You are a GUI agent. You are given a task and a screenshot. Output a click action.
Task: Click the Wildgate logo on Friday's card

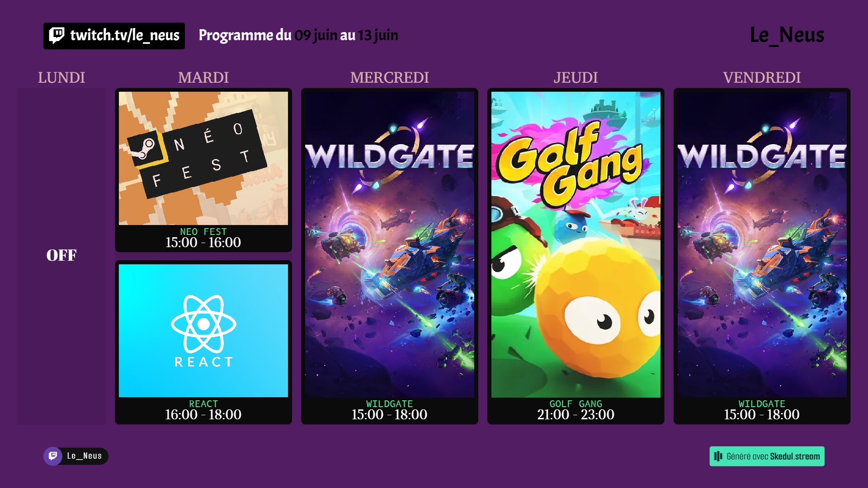[762, 155]
